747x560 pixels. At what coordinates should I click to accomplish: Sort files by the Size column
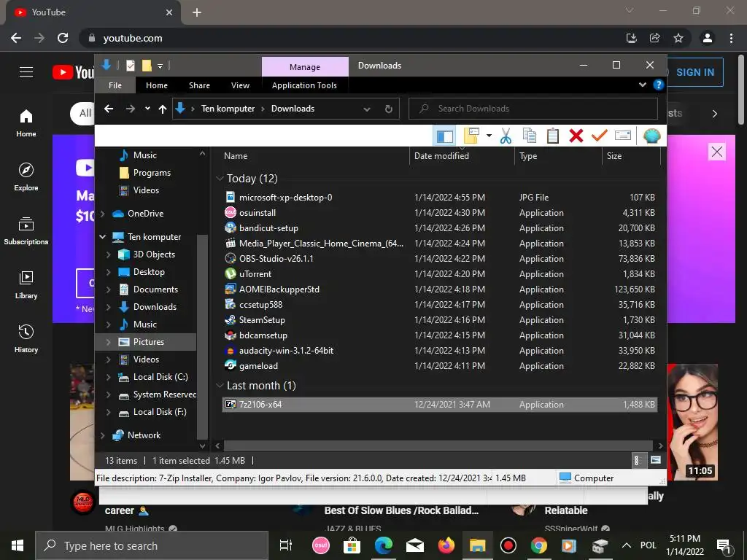click(x=631, y=156)
